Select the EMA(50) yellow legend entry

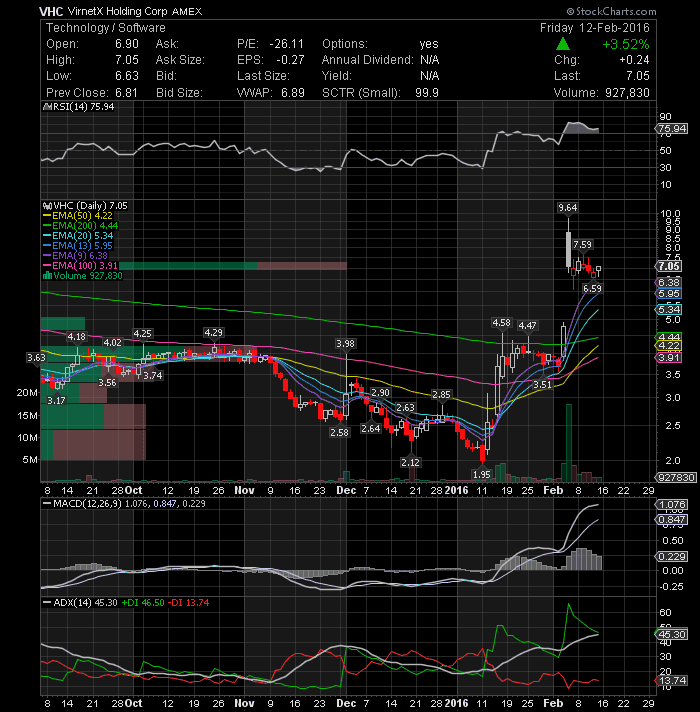point(78,216)
